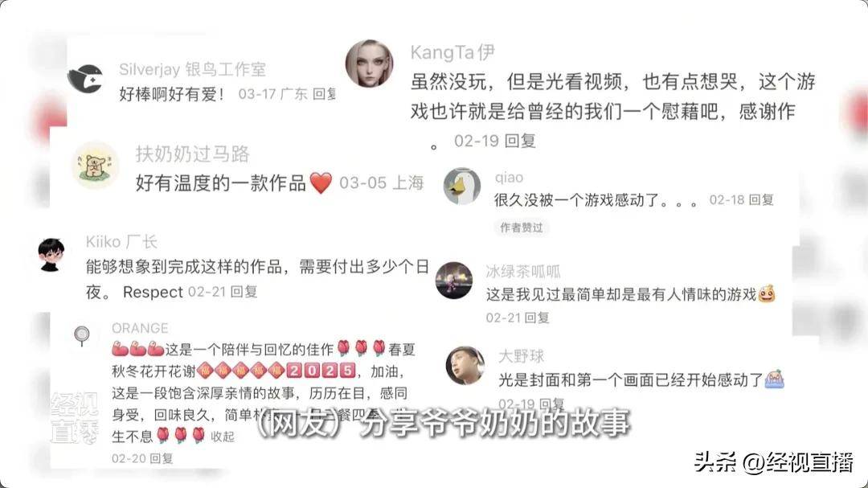Click the red heart emoji in 好有温度 comment

[x=321, y=182]
